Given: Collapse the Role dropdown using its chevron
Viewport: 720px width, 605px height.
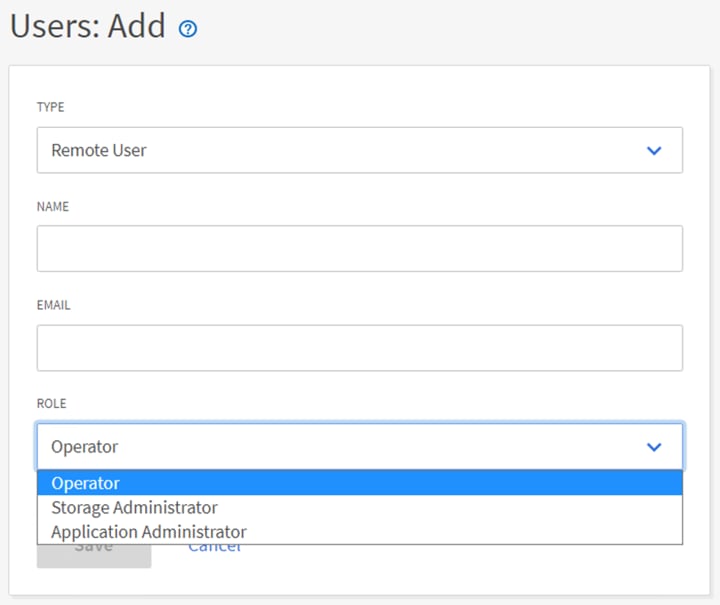Looking at the screenshot, I should tap(654, 447).
